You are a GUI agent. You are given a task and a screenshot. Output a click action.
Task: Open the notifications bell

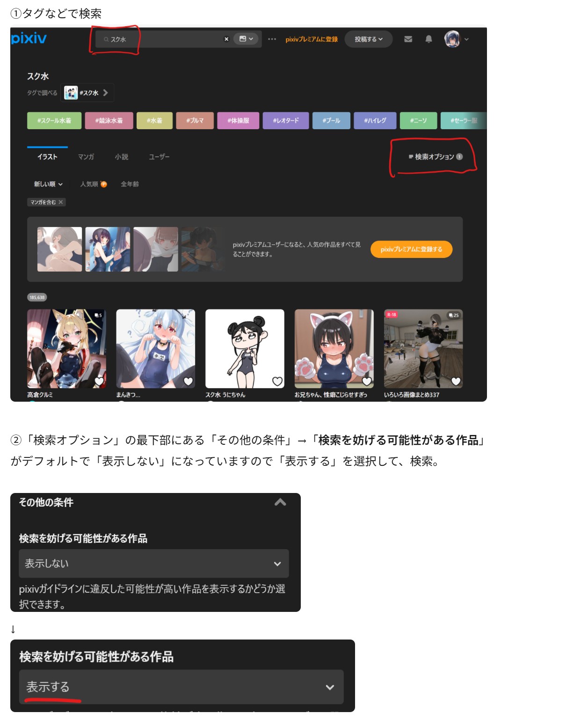pos(428,39)
